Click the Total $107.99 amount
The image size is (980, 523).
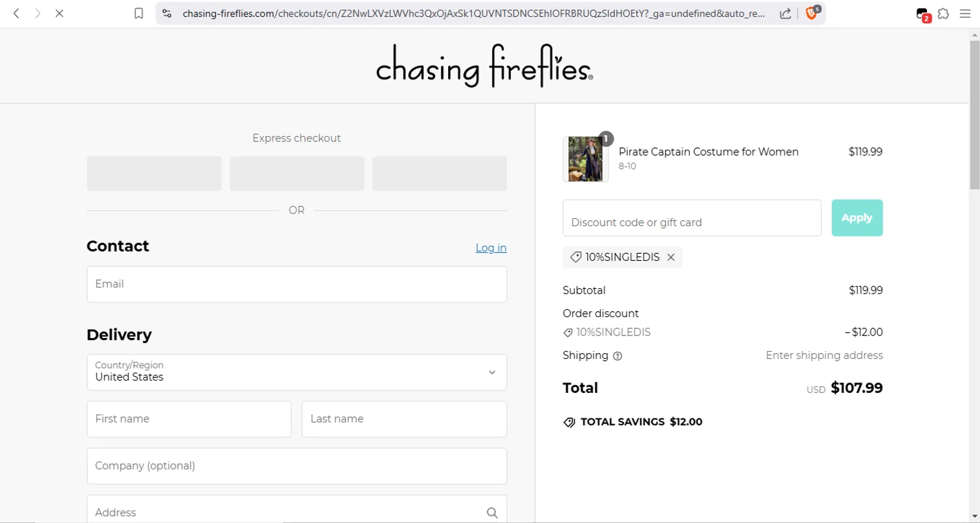point(857,388)
